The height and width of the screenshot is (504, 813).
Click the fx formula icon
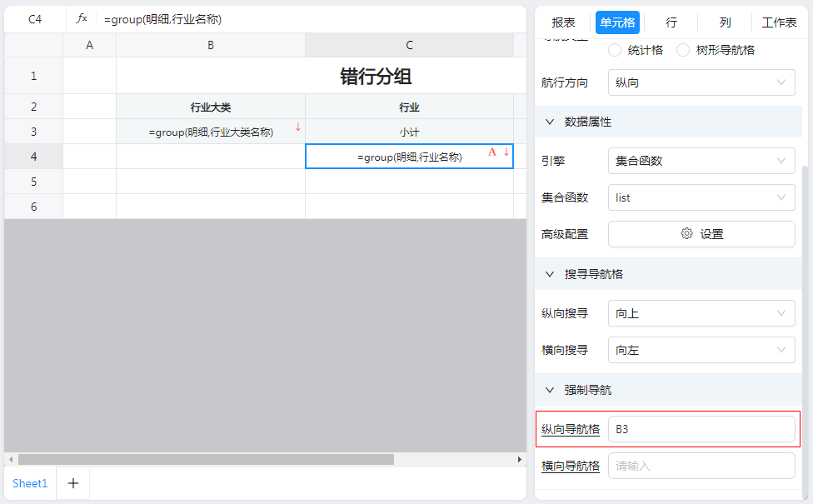82,18
